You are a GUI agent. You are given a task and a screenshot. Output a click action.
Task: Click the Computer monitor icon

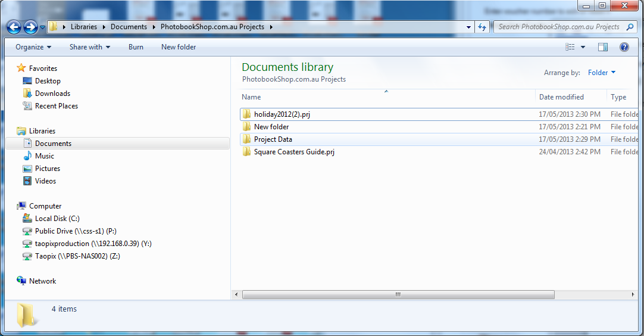21,206
